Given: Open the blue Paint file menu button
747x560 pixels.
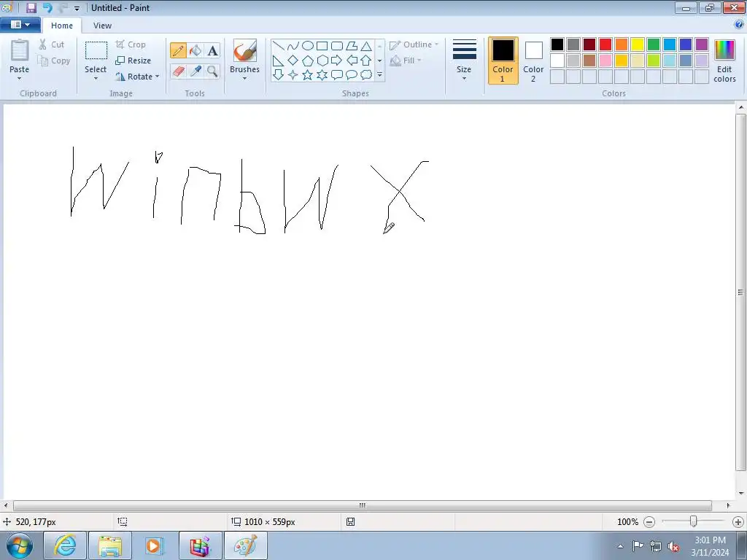Looking at the screenshot, I should [x=20, y=24].
